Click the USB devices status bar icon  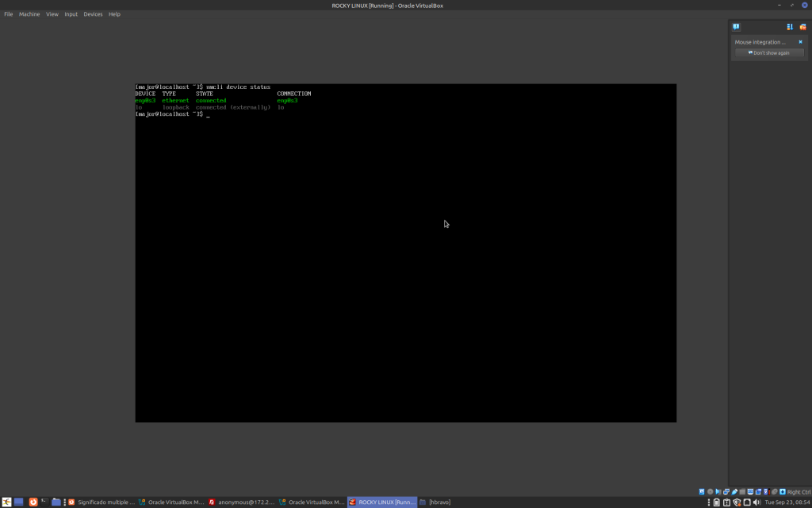[734, 492]
